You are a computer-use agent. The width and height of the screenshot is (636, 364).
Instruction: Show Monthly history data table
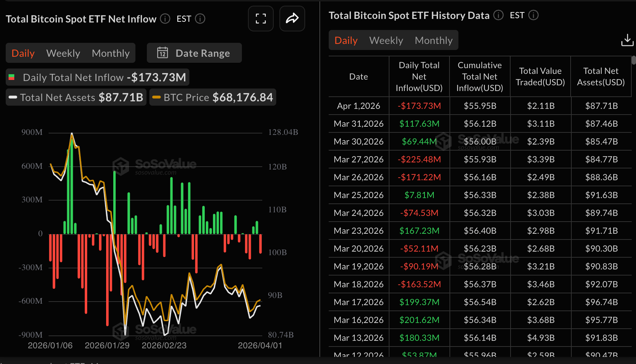(x=433, y=40)
